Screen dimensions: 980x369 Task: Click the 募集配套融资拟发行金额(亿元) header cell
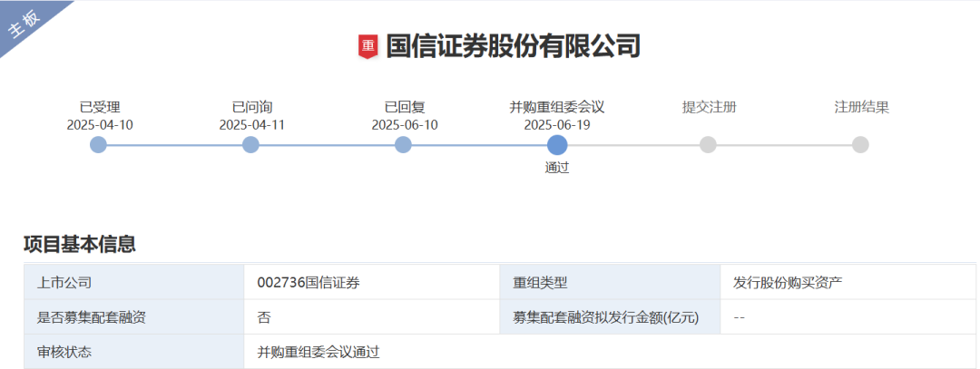[610, 317]
